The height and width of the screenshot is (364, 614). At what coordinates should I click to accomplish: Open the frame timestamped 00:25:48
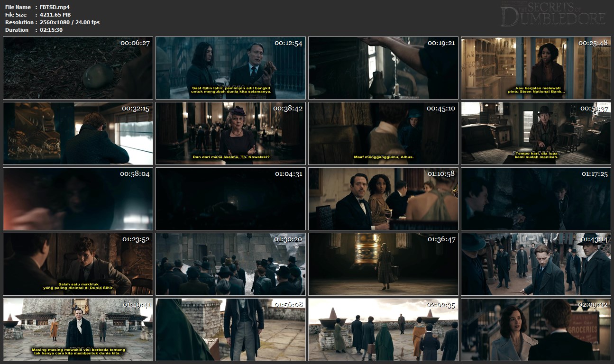536,68
